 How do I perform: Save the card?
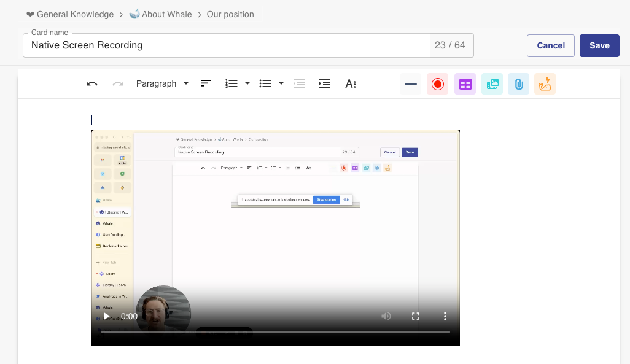[x=599, y=45]
